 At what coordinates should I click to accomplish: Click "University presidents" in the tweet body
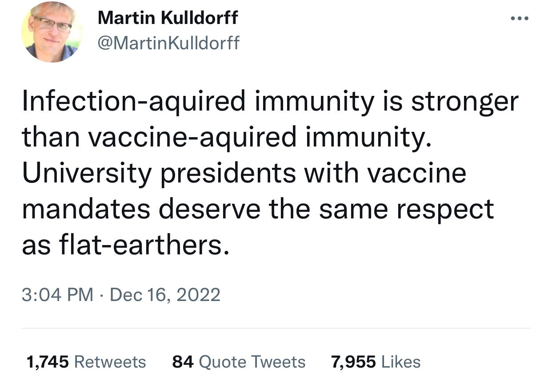tap(159, 173)
